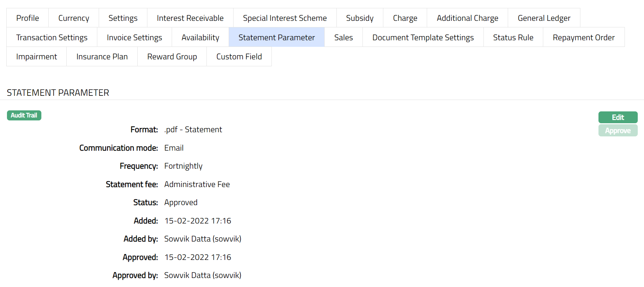
Task: Open Document Template Settings tab
Action: pyautogui.click(x=423, y=37)
